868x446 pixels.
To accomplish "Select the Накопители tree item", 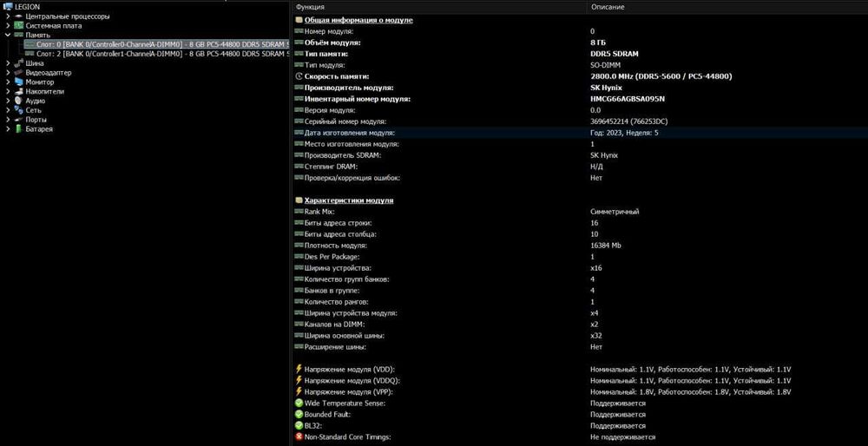I will coord(45,91).
